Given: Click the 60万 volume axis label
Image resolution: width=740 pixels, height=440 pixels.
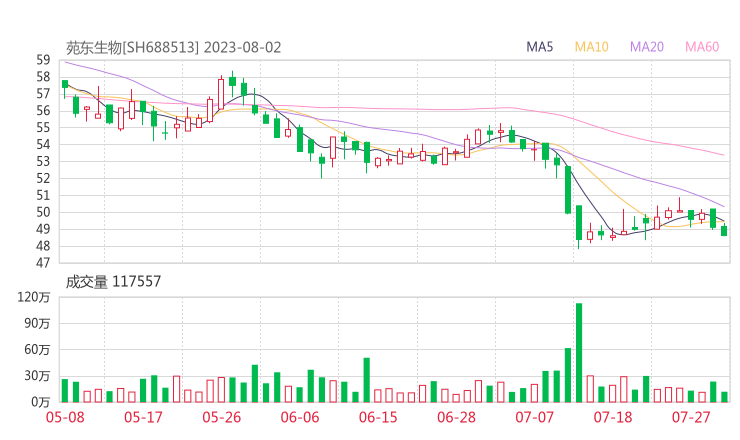Looking at the screenshot, I should point(37,350).
